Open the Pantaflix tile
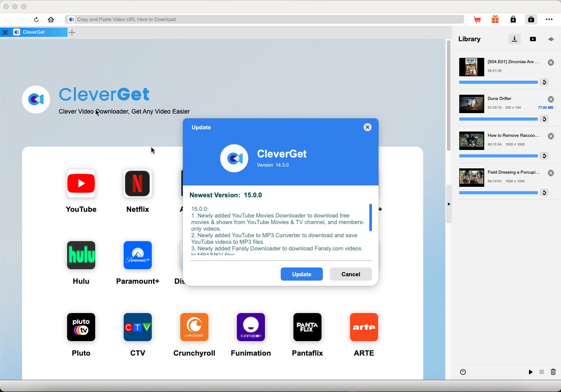Viewport: 561px width, 392px height. click(x=307, y=327)
